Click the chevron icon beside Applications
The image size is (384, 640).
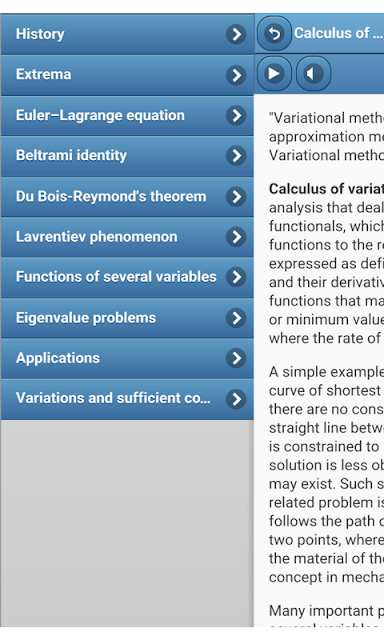point(236,358)
